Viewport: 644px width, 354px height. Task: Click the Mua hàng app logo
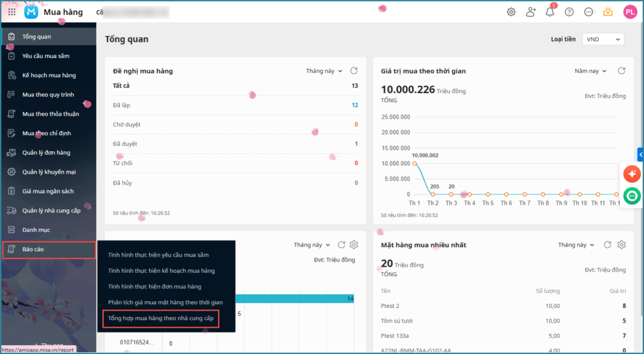[x=31, y=12]
